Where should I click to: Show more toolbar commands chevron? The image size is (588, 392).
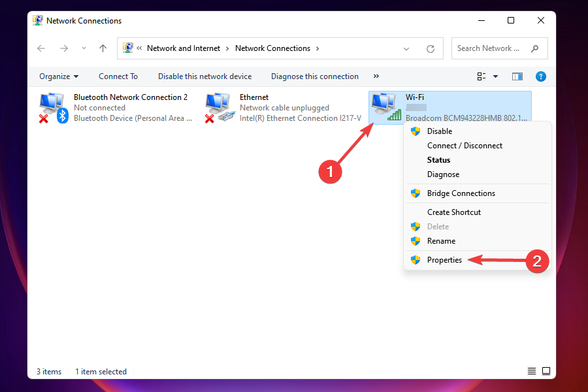pos(376,76)
